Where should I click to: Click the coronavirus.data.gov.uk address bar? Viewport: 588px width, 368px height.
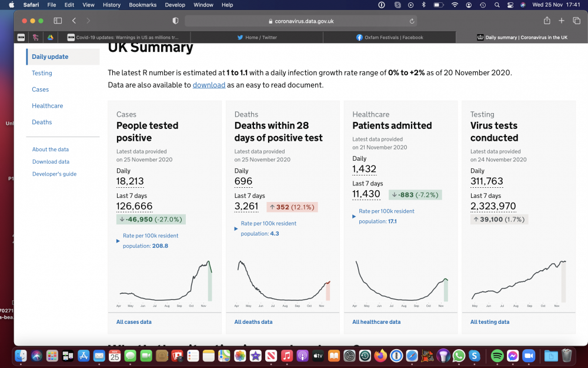[300, 21]
